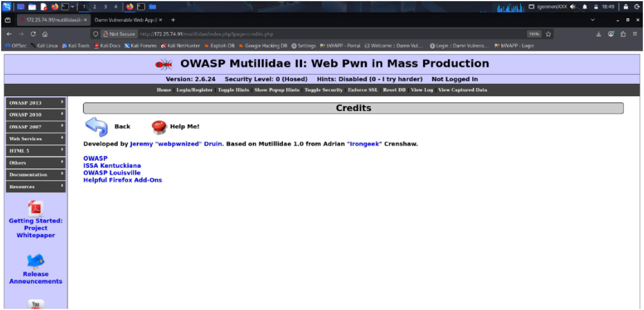
Task: Click the browser Forward arrow button
Action: click(21, 34)
